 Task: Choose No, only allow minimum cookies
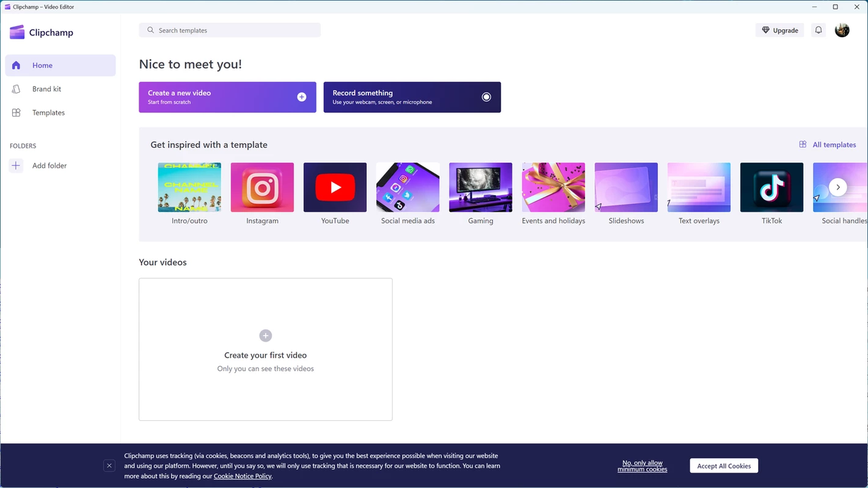(642, 466)
